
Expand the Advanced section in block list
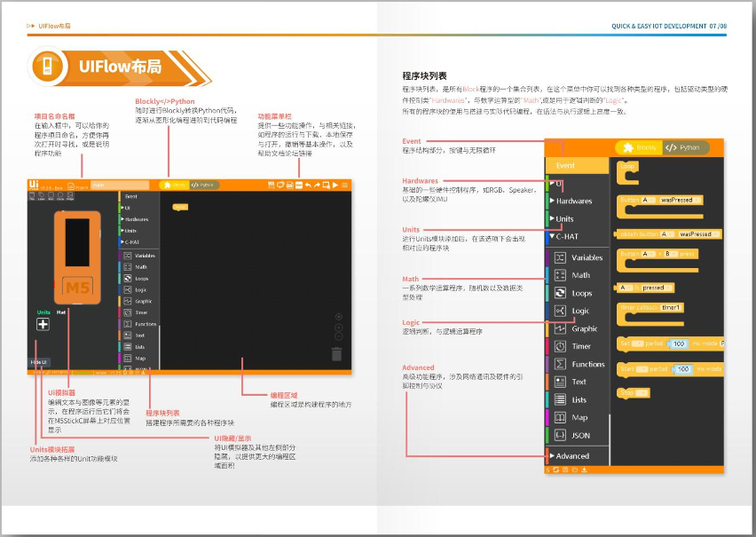click(x=572, y=456)
